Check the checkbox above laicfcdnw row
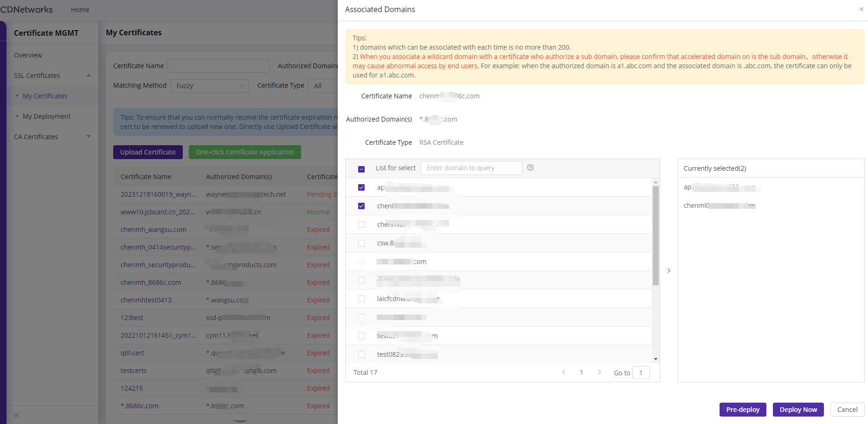Image resolution: width=868 pixels, height=424 pixels. point(361,280)
